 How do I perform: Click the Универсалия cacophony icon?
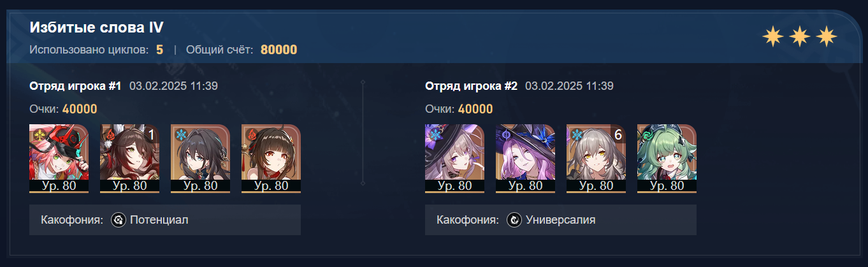coord(514,220)
